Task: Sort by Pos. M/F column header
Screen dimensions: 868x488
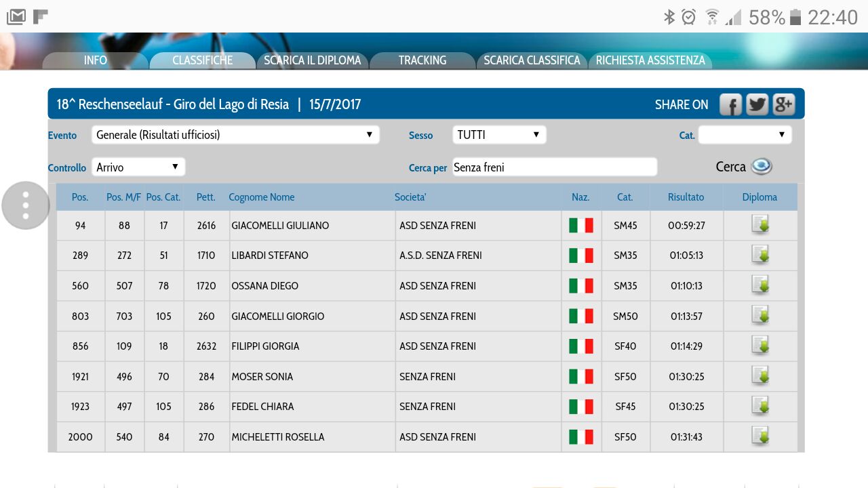Action: tap(124, 197)
